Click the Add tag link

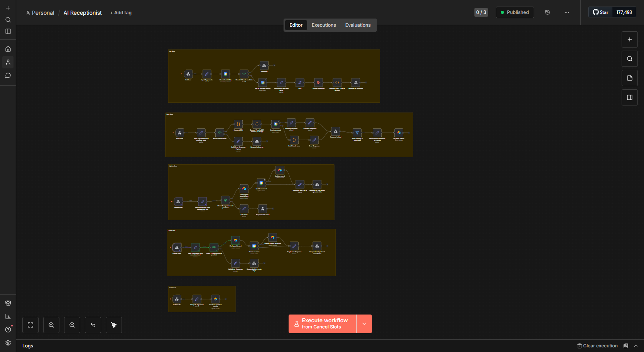point(121,13)
